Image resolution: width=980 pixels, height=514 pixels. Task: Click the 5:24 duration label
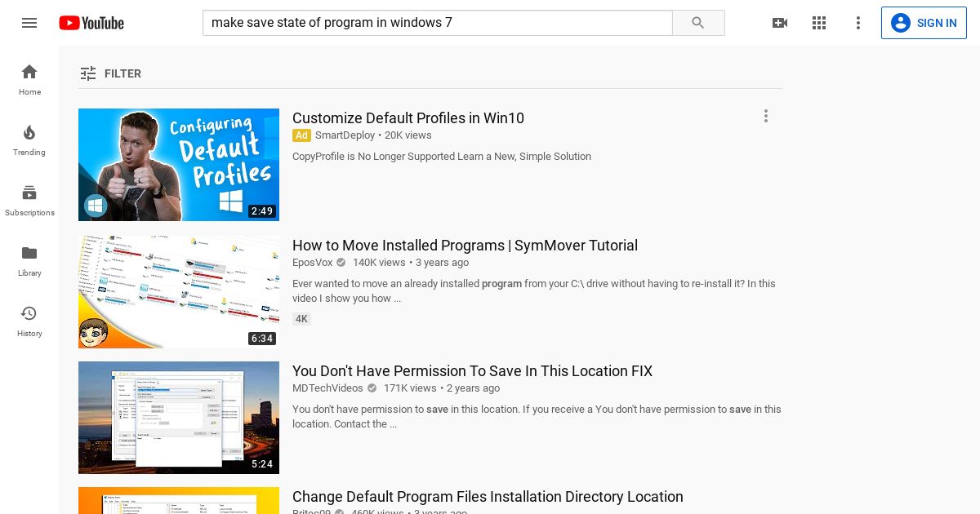point(262,464)
